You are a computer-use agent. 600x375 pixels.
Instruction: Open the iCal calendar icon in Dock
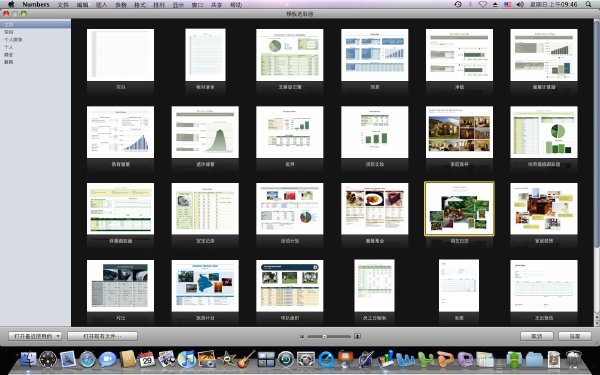click(147, 359)
